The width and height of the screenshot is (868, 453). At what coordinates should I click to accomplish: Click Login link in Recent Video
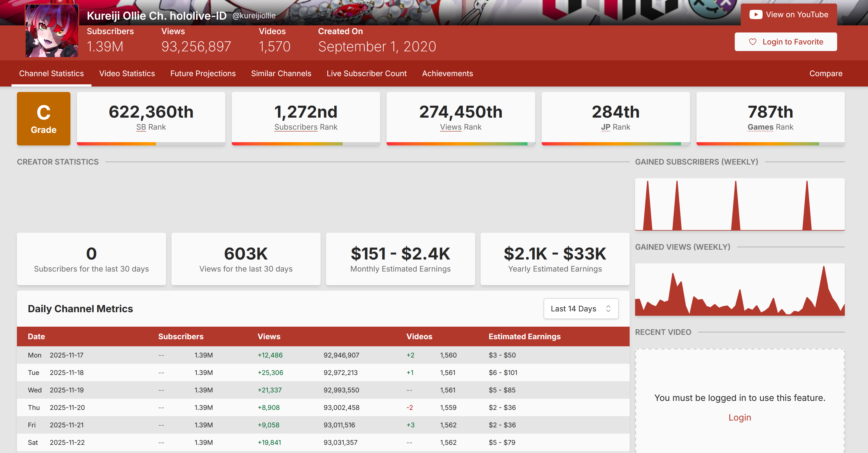[739, 417]
